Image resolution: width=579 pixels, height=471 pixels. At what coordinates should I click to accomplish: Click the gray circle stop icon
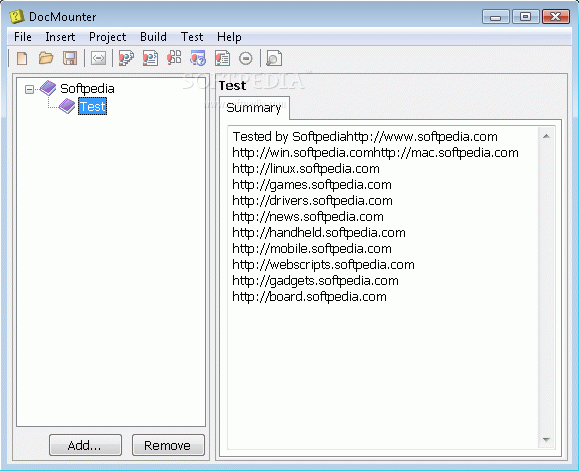coord(246,58)
